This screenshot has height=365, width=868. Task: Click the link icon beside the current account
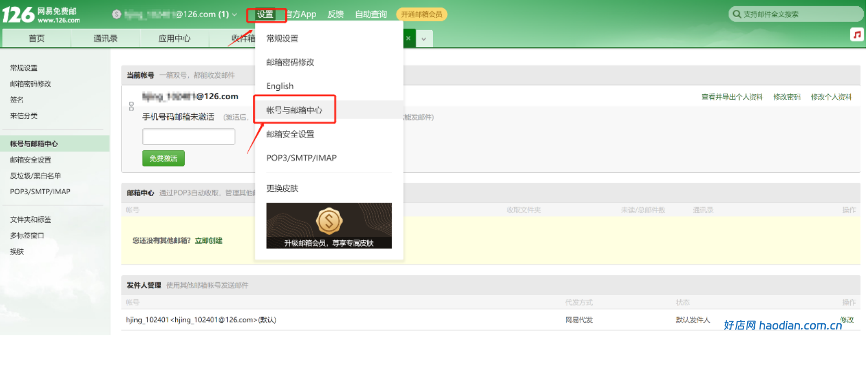click(131, 106)
